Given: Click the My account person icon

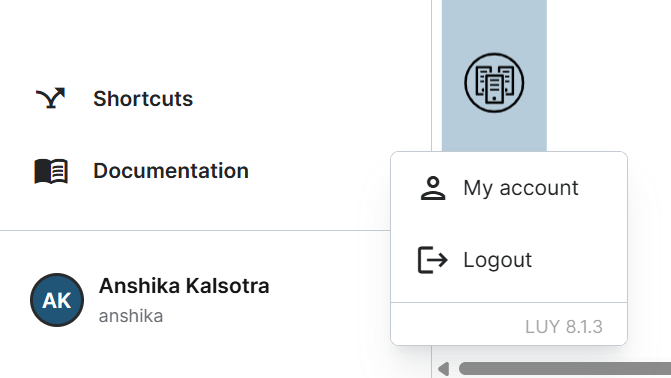Looking at the screenshot, I should click(433, 188).
